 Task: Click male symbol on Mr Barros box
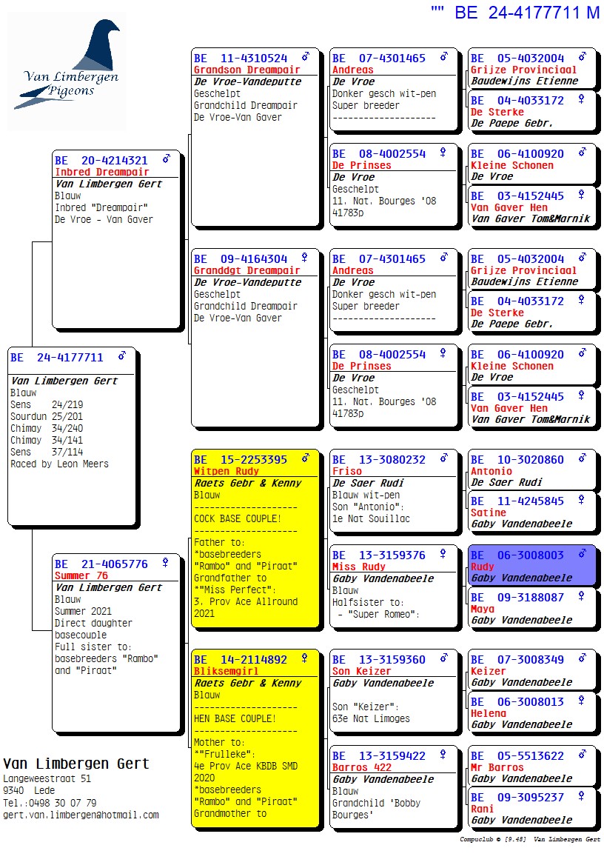tap(582, 755)
